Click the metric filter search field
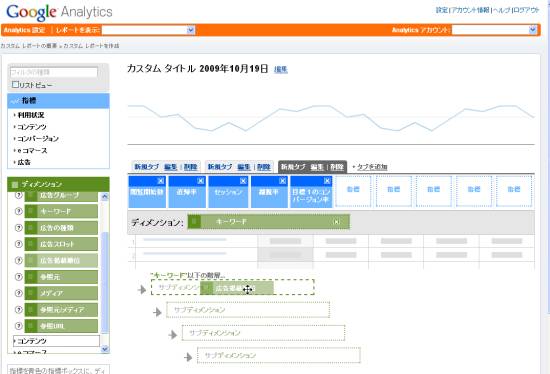Image resolution: width=550 pixels, height=374 pixels. [x=54, y=72]
